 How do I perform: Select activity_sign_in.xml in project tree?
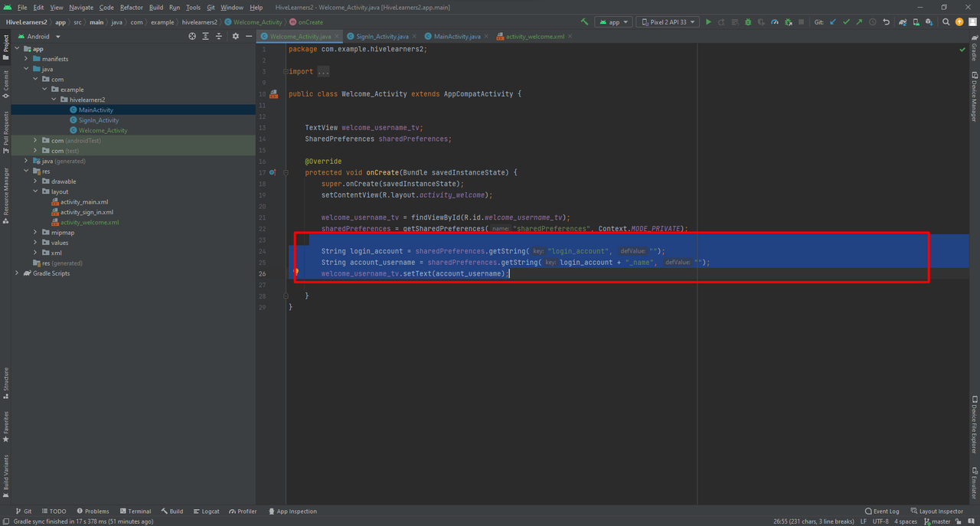(87, 212)
